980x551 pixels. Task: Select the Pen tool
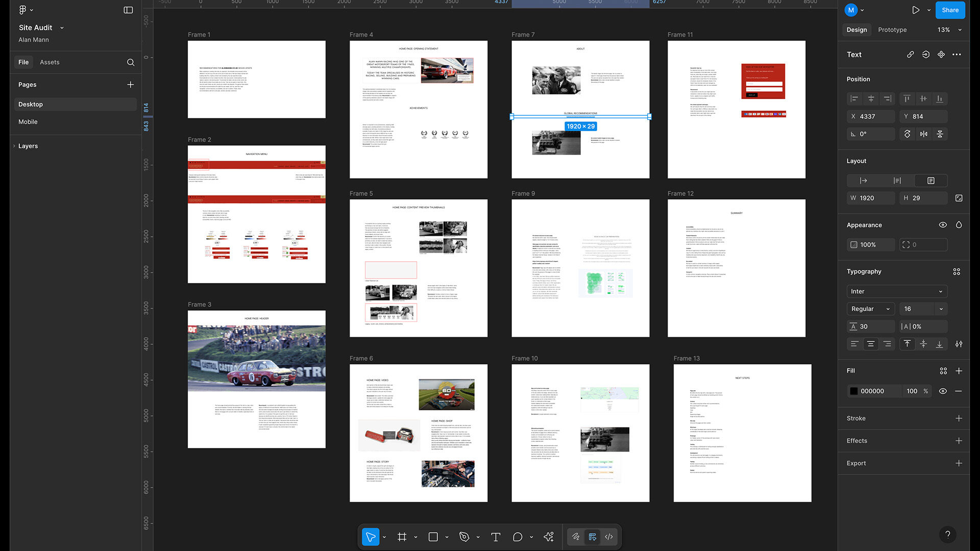tap(464, 537)
